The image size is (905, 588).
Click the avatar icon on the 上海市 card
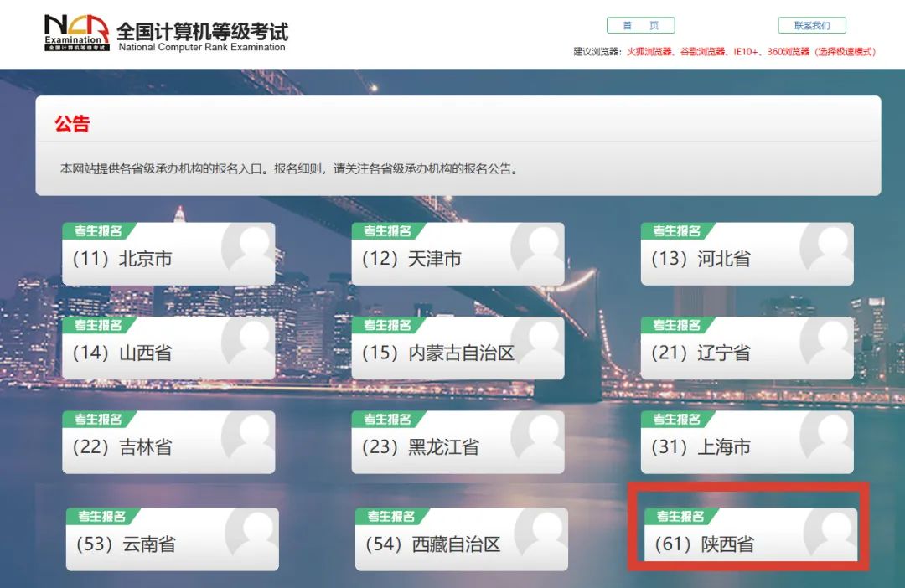827,437
